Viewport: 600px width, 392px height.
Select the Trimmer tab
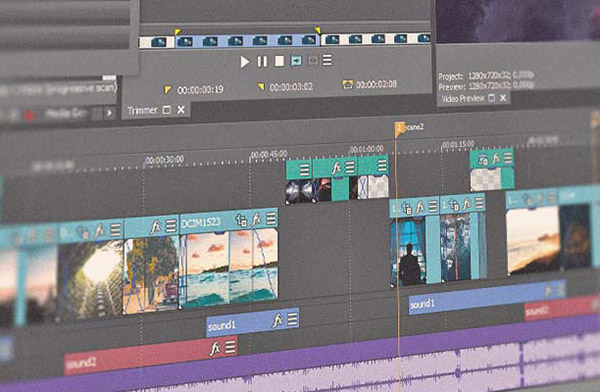point(142,111)
